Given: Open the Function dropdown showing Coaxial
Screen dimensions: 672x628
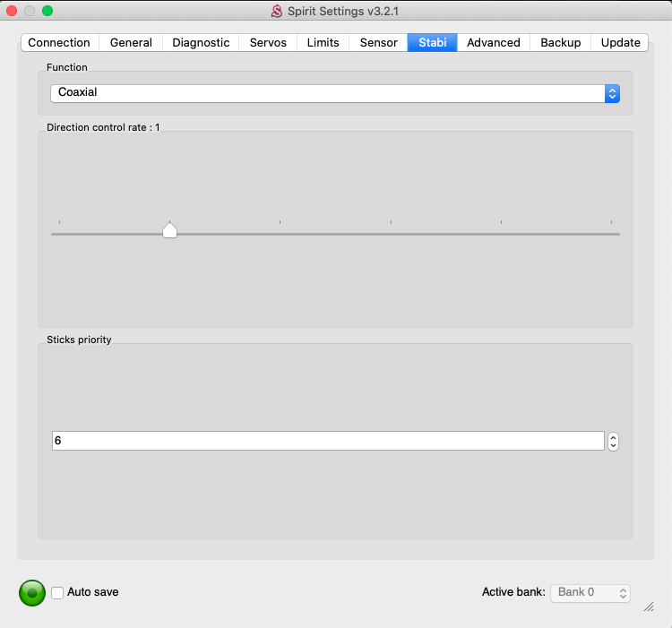Looking at the screenshot, I should pyautogui.click(x=334, y=93).
